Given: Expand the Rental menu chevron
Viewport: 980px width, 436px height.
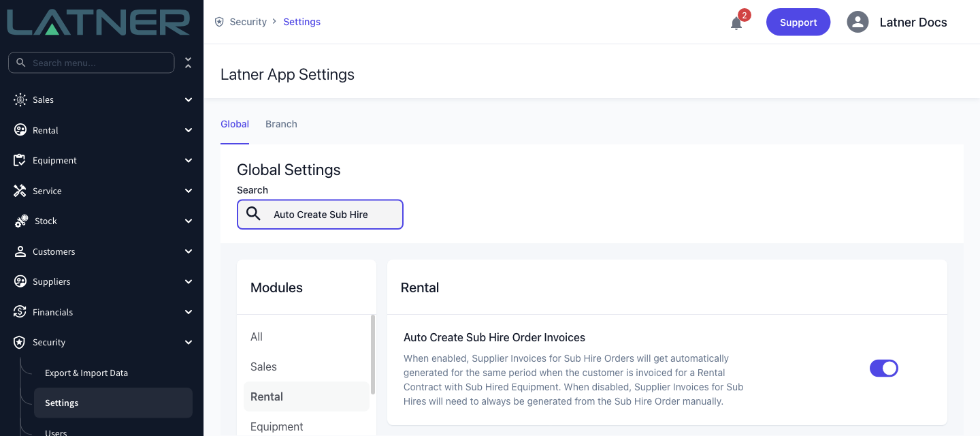Looking at the screenshot, I should [x=189, y=130].
